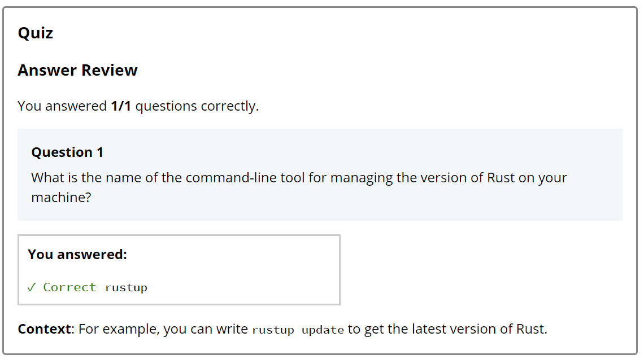
Task: Select the rustup answer text in the box
Action: pyautogui.click(x=126, y=288)
